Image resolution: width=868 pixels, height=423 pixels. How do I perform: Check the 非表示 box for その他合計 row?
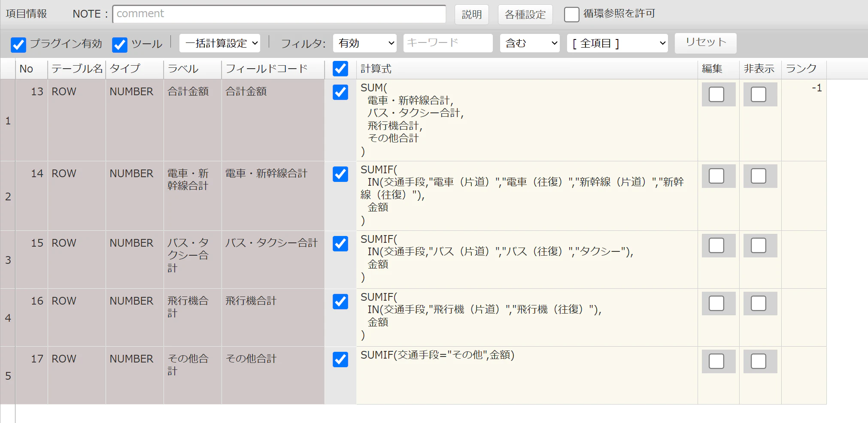(x=759, y=361)
